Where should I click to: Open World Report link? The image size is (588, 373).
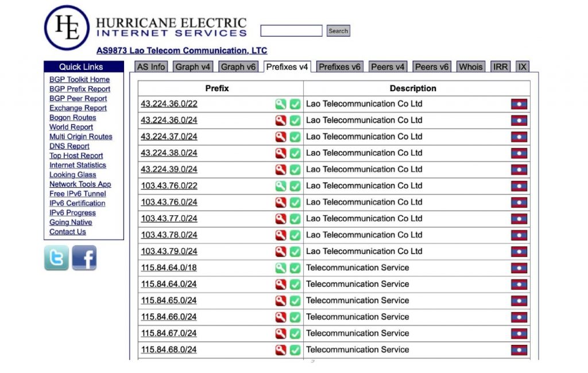coord(71,127)
